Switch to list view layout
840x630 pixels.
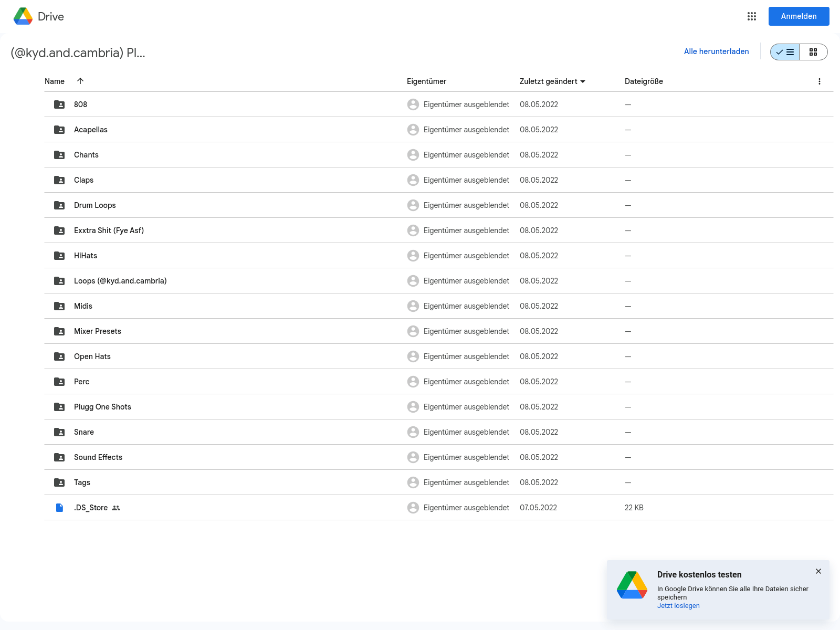pyautogui.click(x=785, y=52)
